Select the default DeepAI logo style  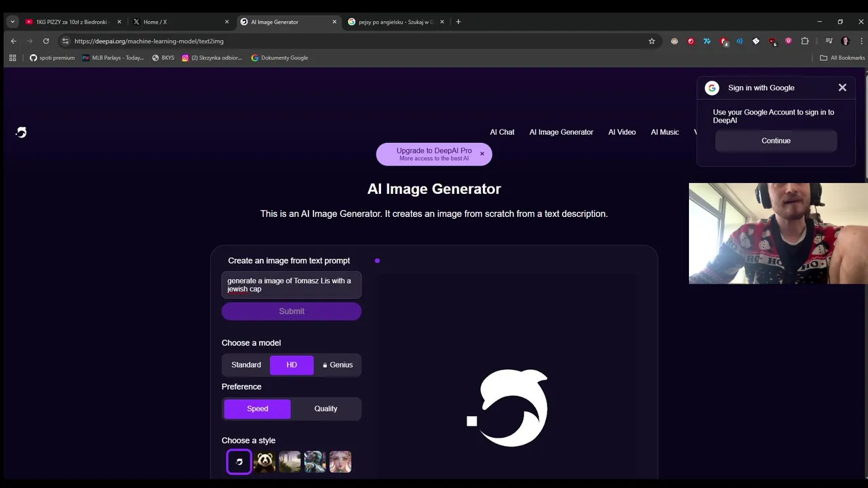[239, 462]
